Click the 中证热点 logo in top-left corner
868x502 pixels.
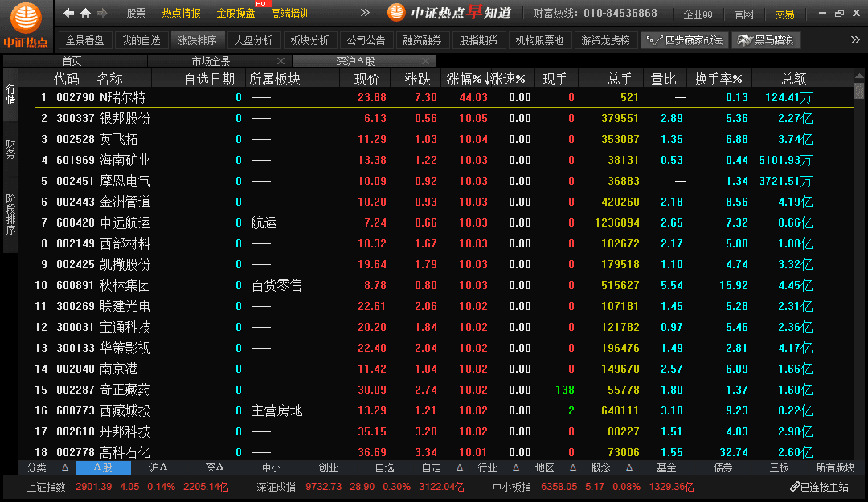26,25
